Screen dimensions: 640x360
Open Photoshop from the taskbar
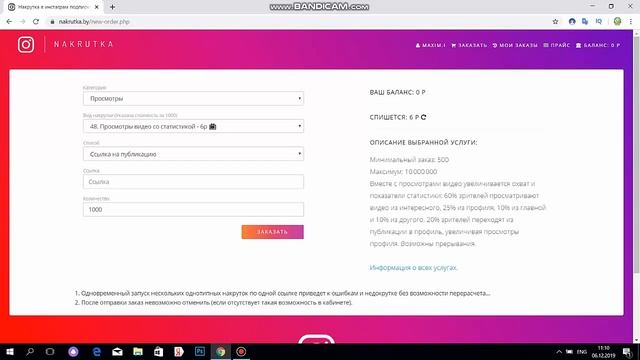pyautogui.click(x=200, y=351)
